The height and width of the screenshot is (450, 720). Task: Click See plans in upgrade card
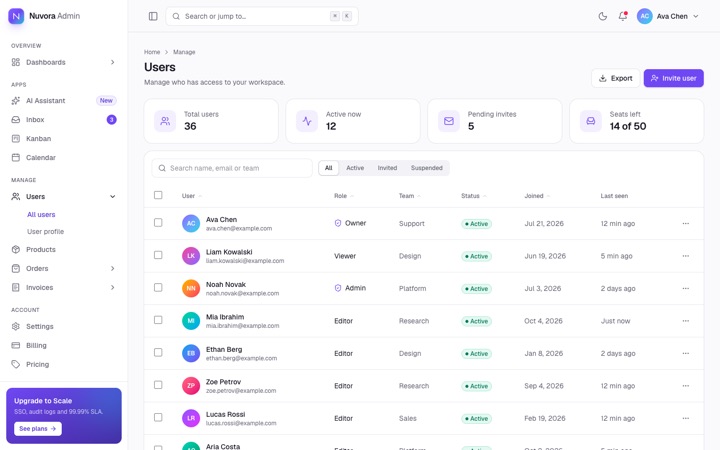(38, 428)
